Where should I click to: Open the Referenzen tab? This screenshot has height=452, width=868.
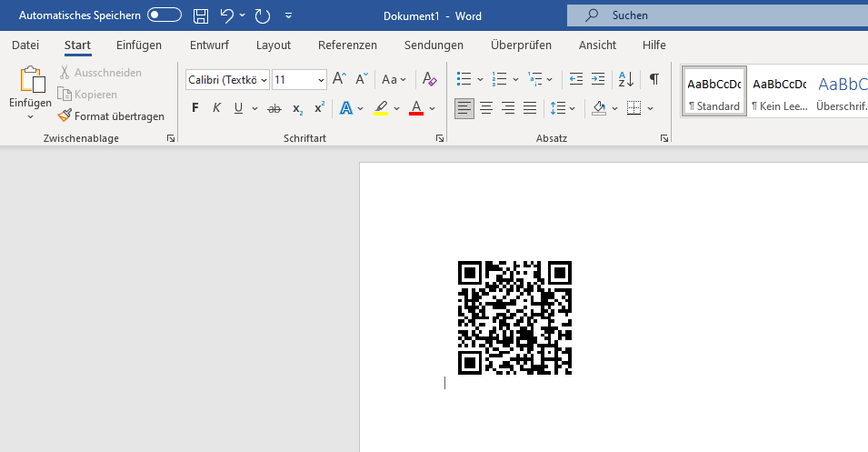[347, 45]
